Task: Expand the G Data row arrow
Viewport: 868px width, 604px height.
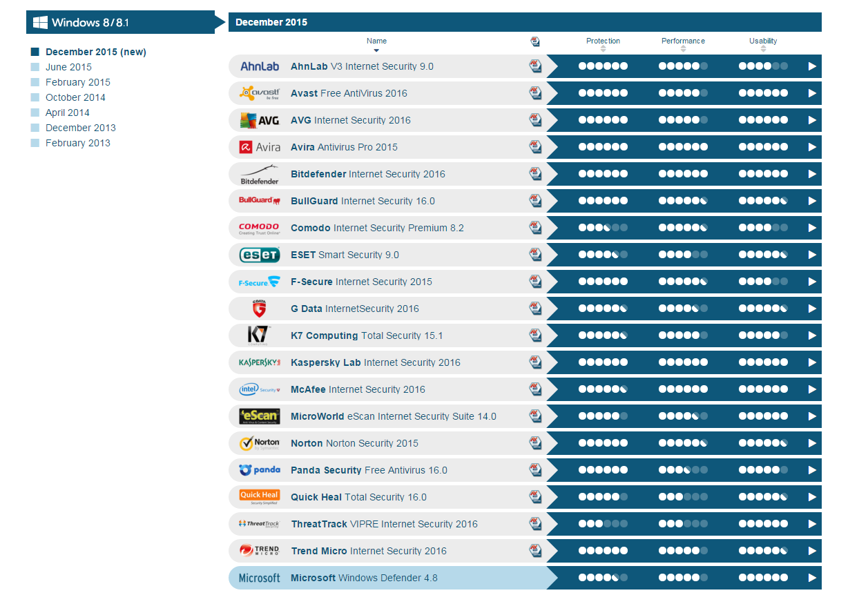Action: [812, 309]
